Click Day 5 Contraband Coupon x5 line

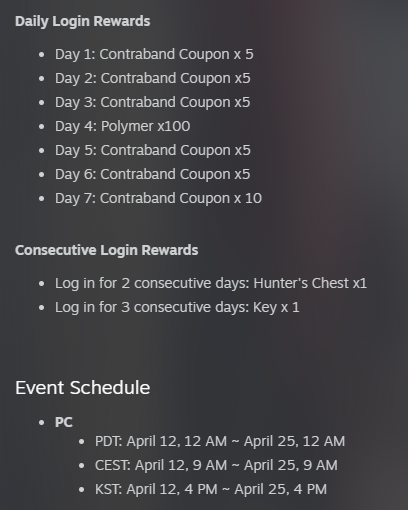pos(153,150)
